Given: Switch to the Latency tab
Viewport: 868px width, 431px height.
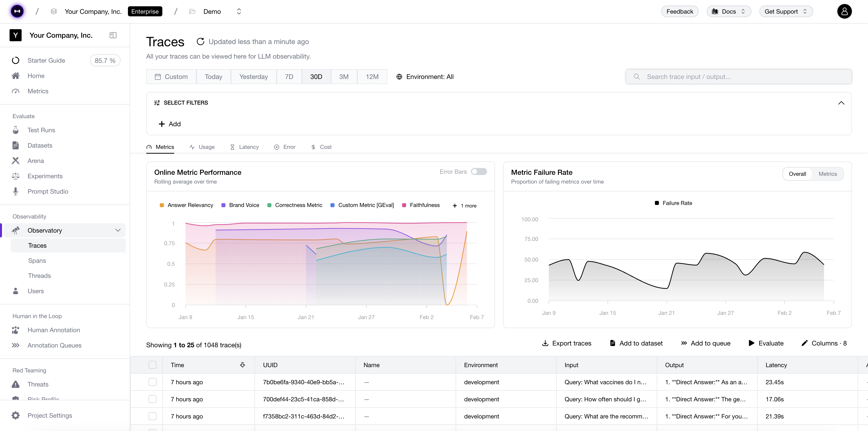Looking at the screenshot, I should pos(245,147).
